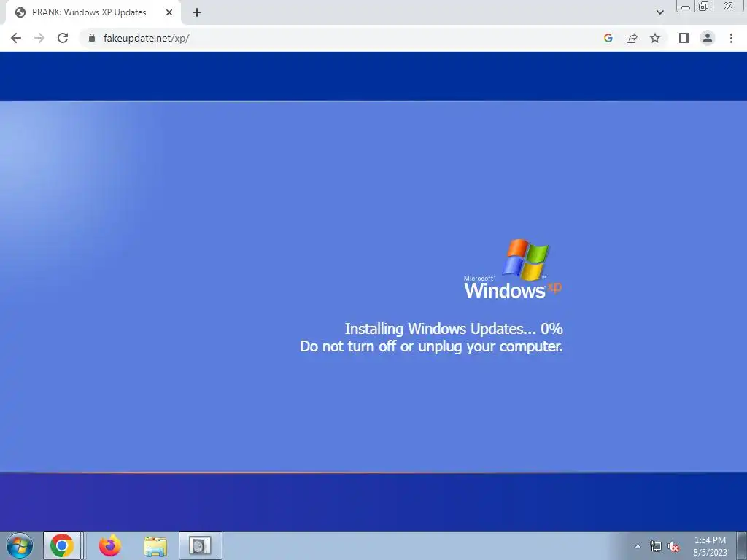Show hidden system tray icons

pyautogui.click(x=638, y=546)
